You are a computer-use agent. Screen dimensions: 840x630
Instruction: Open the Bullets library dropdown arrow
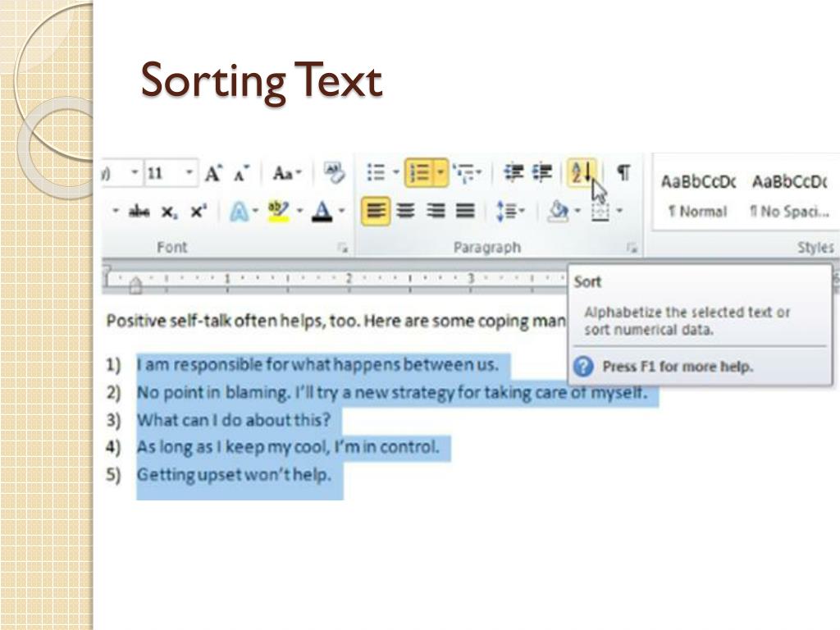(x=396, y=172)
